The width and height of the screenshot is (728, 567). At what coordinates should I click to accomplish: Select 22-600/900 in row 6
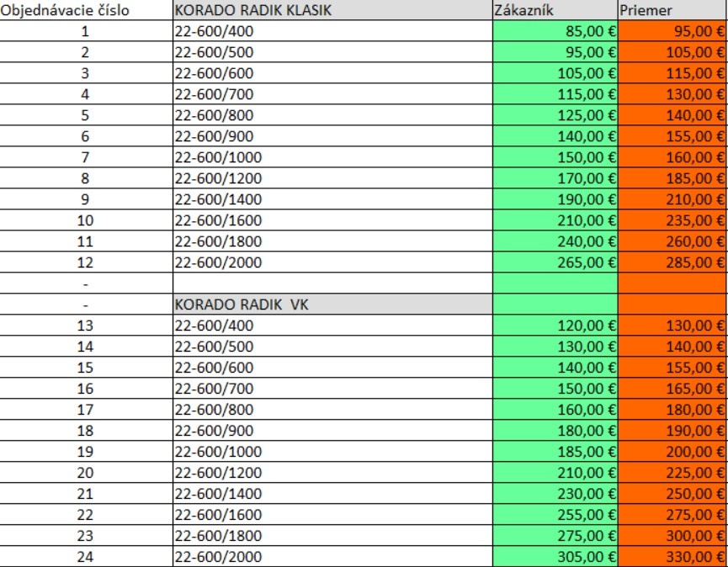click(x=332, y=136)
